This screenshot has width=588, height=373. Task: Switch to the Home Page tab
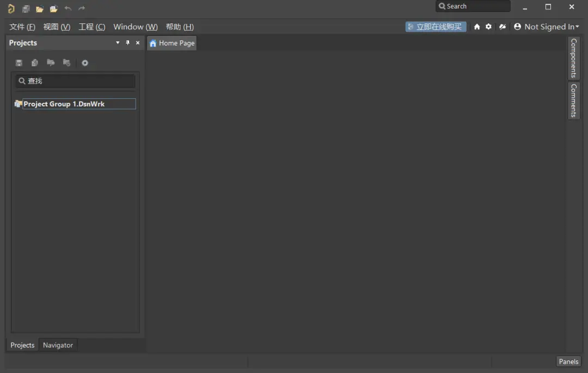(171, 43)
